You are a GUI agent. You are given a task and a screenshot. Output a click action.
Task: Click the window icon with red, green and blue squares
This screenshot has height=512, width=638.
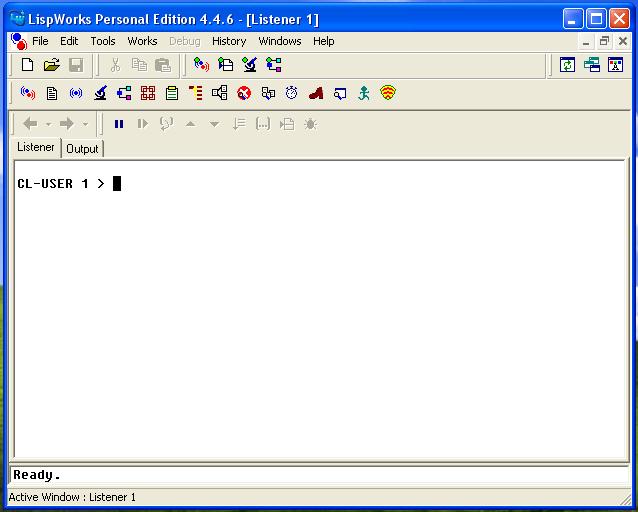point(615,64)
